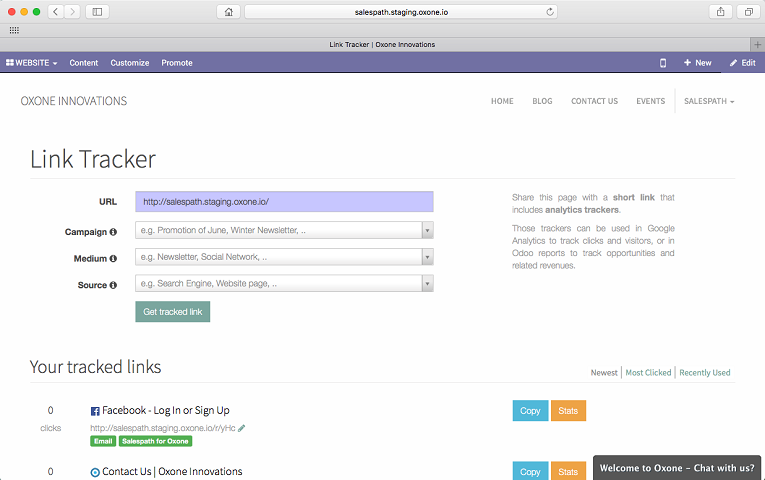This screenshot has height=480, width=765.
Task: Click the Edit button
Action: [x=742, y=63]
